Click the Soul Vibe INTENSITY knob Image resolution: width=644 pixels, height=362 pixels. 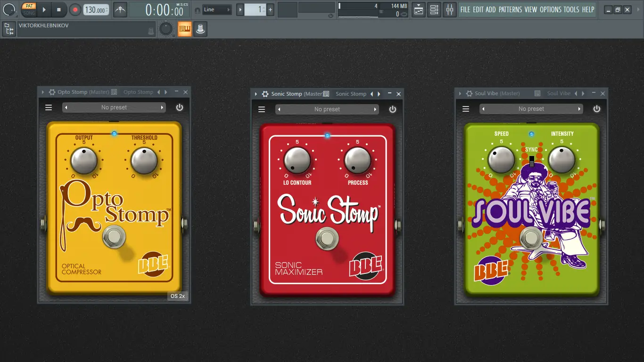(562, 159)
